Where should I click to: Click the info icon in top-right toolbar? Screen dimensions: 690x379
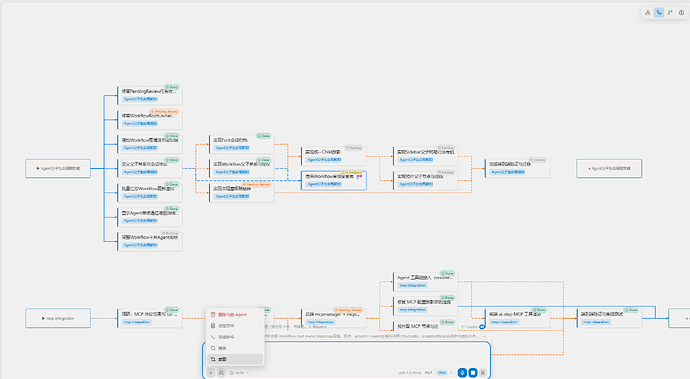(681, 13)
